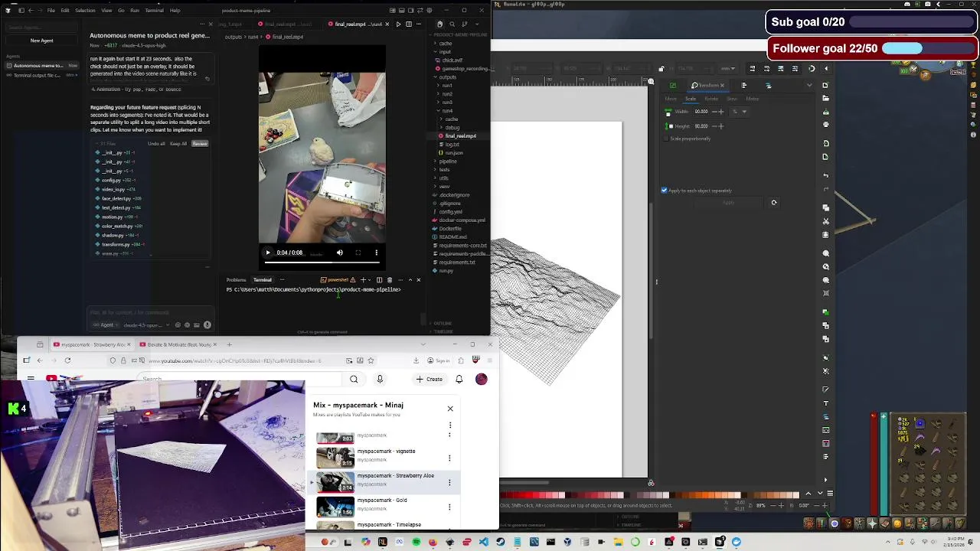This screenshot has height=551, width=980.
Task: Select the 'Autonomous meme to...' agent entry
Action: [x=41, y=66]
